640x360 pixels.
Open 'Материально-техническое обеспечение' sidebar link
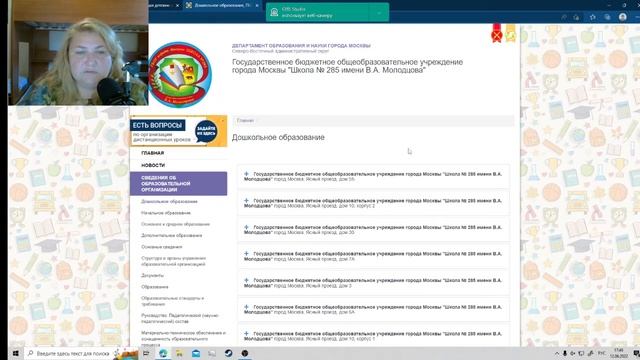pos(183,338)
